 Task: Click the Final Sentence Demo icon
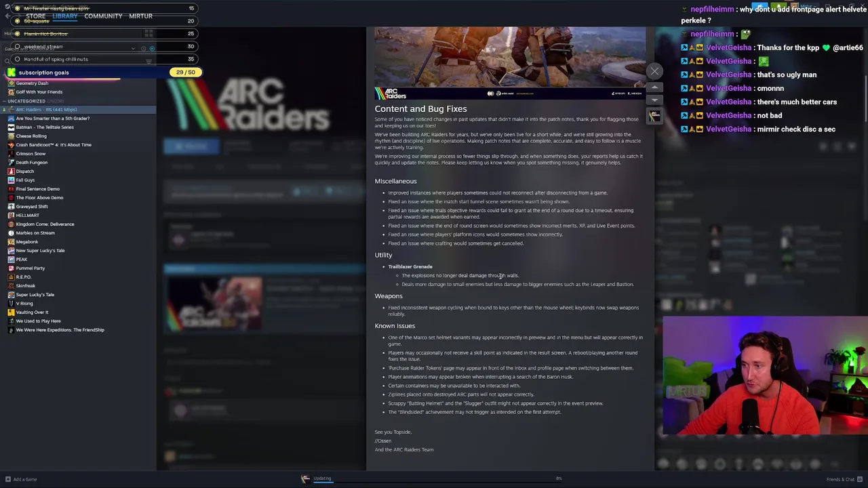tap(11, 188)
